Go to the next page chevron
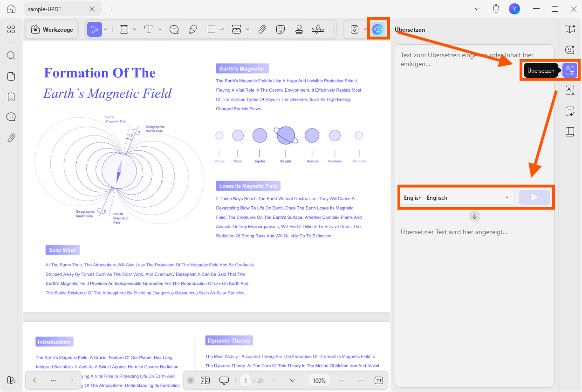The height and width of the screenshot is (392, 582). coord(292,380)
